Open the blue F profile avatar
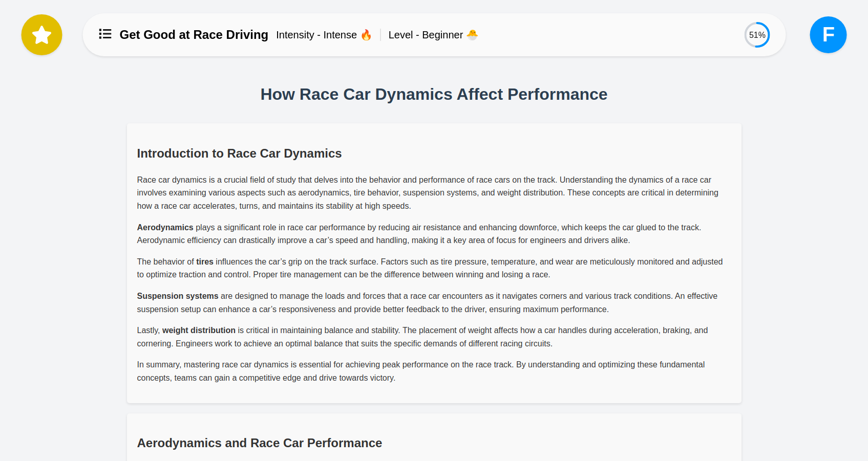This screenshot has width=868, height=461. pos(828,35)
